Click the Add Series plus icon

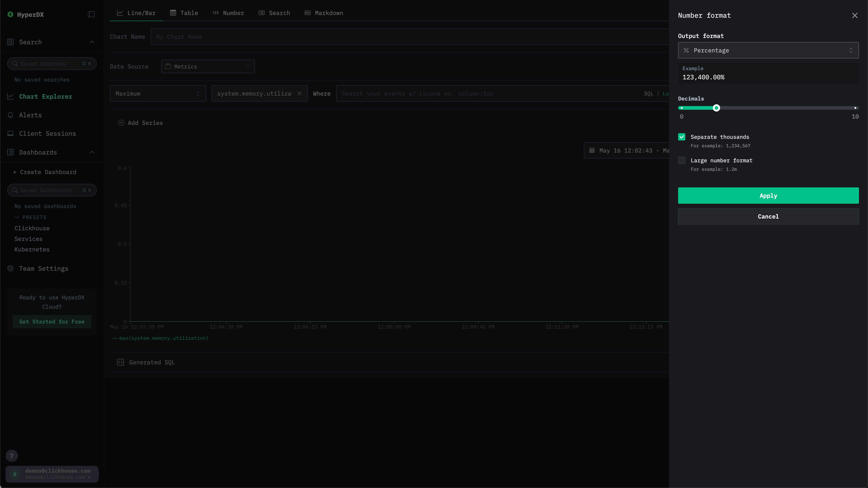pos(121,123)
